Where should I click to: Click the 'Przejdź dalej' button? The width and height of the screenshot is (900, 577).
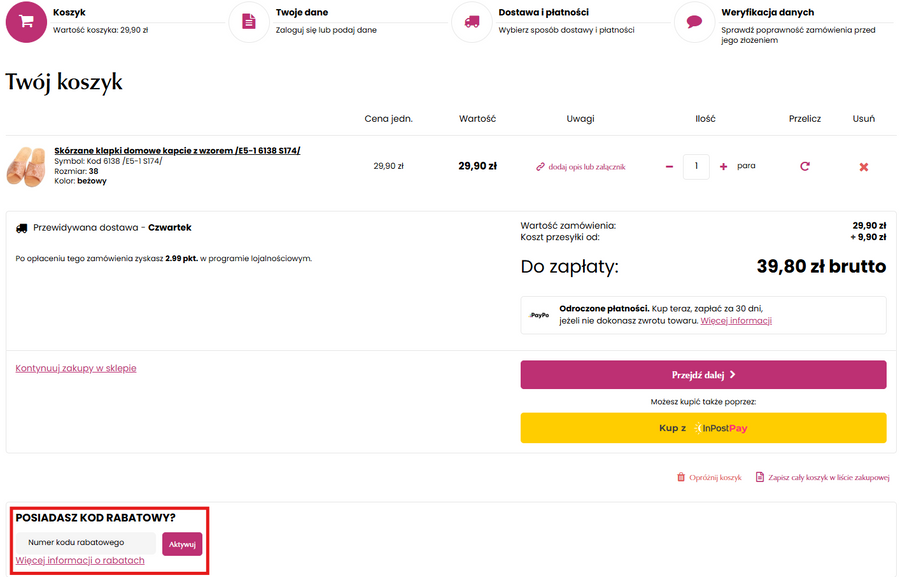point(703,375)
